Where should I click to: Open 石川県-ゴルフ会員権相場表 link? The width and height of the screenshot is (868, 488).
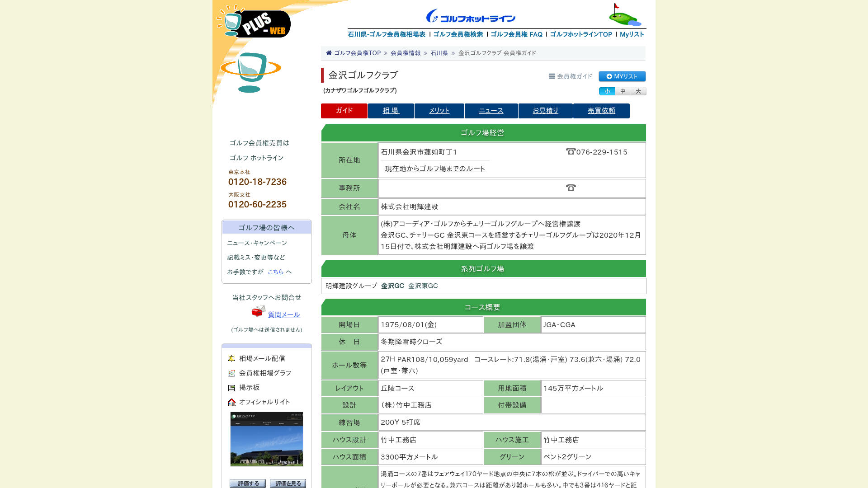pos(387,34)
